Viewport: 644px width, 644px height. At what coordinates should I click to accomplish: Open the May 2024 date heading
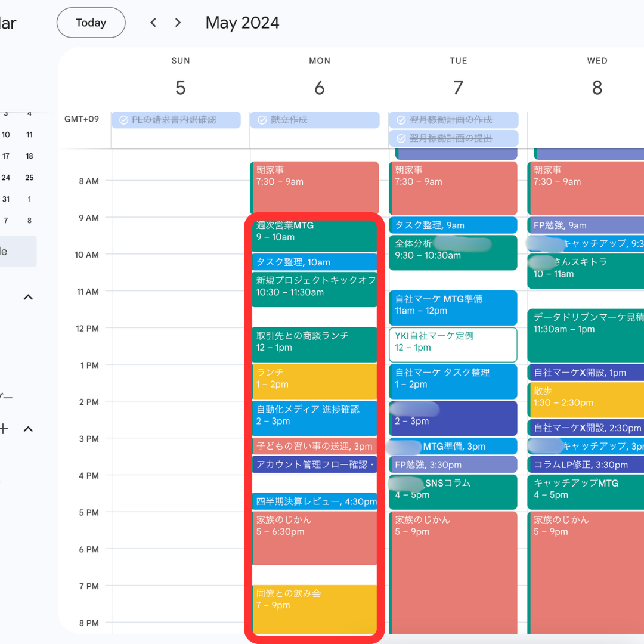click(242, 23)
